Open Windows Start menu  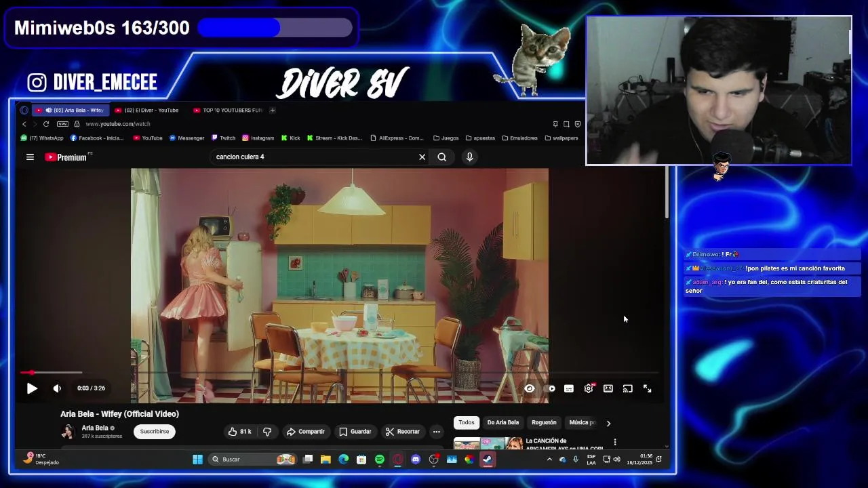tap(197, 459)
